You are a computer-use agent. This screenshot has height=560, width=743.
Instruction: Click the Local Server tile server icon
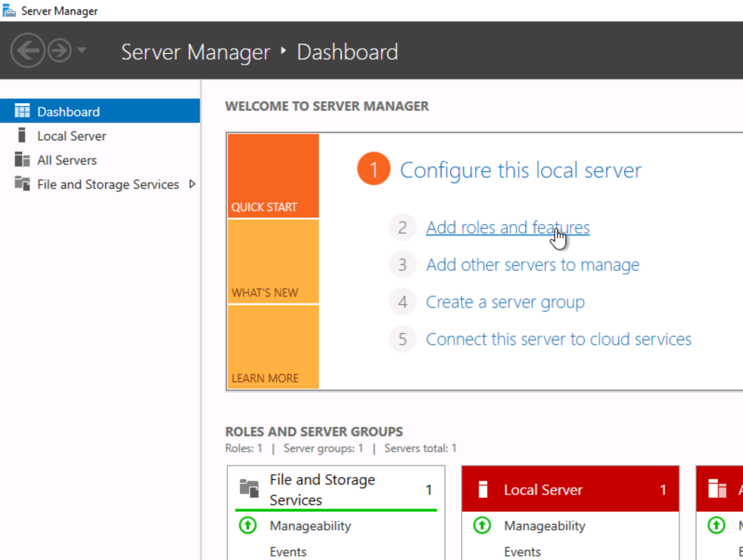point(483,489)
